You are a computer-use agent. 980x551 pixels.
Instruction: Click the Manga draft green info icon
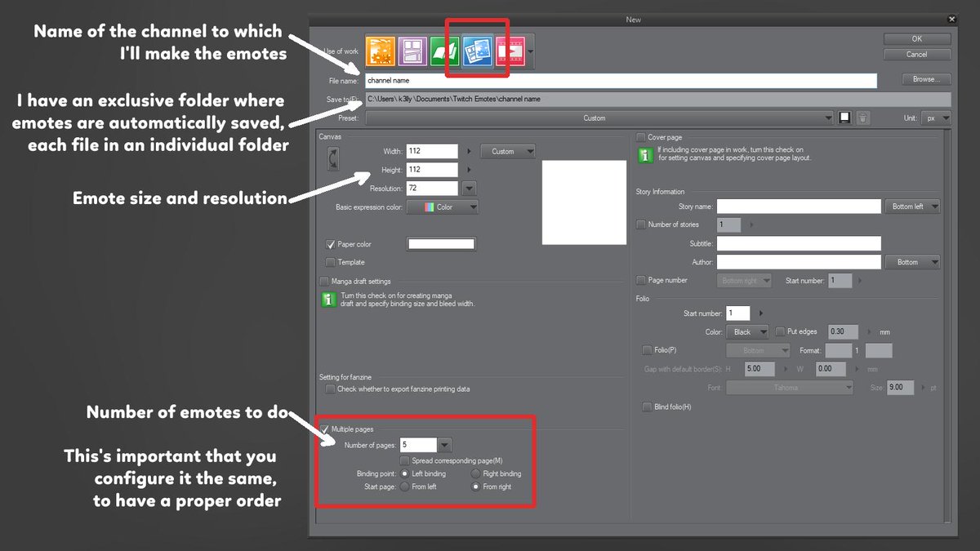pyautogui.click(x=328, y=300)
